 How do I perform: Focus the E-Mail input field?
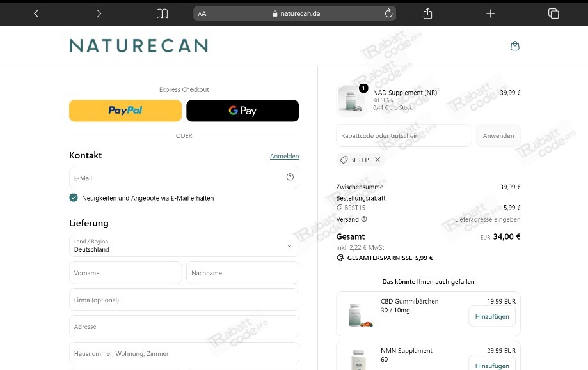184,178
